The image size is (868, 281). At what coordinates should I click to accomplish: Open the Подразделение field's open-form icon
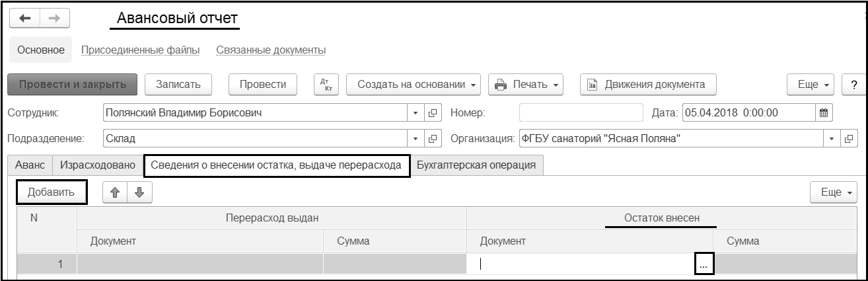click(x=433, y=139)
